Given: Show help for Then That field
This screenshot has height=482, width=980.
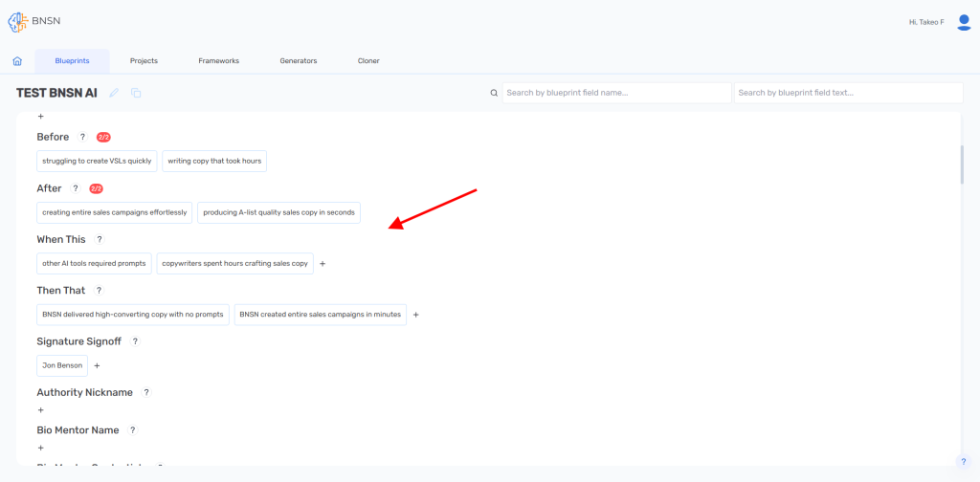Looking at the screenshot, I should [99, 291].
